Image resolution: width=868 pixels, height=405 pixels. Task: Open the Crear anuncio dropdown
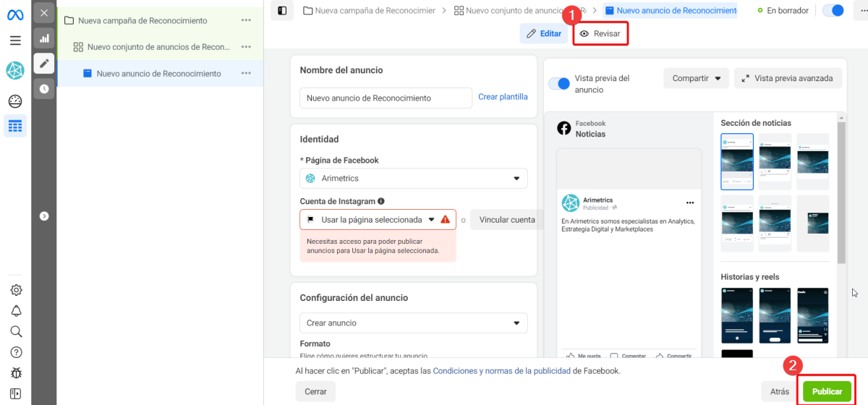pos(414,323)
